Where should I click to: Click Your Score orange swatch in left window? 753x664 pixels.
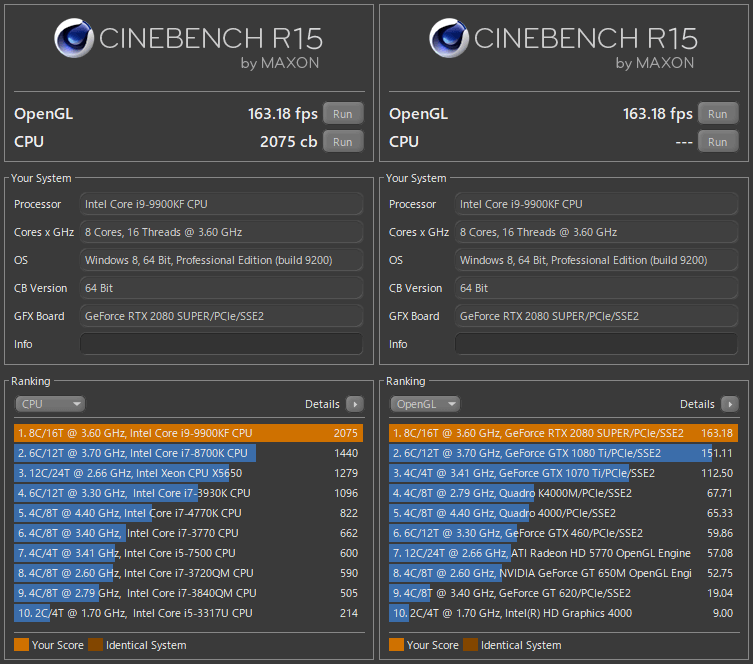coord(22,645)
